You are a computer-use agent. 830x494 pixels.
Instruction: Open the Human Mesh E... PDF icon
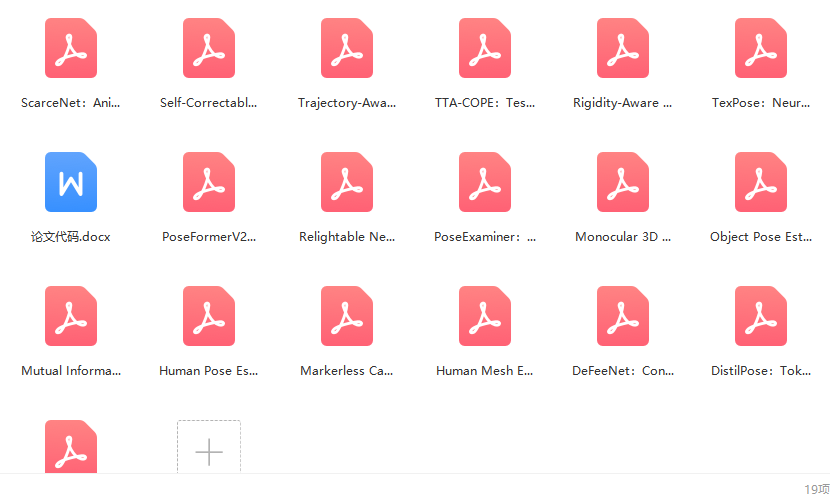pyautogui.click(x=485, y=316)
